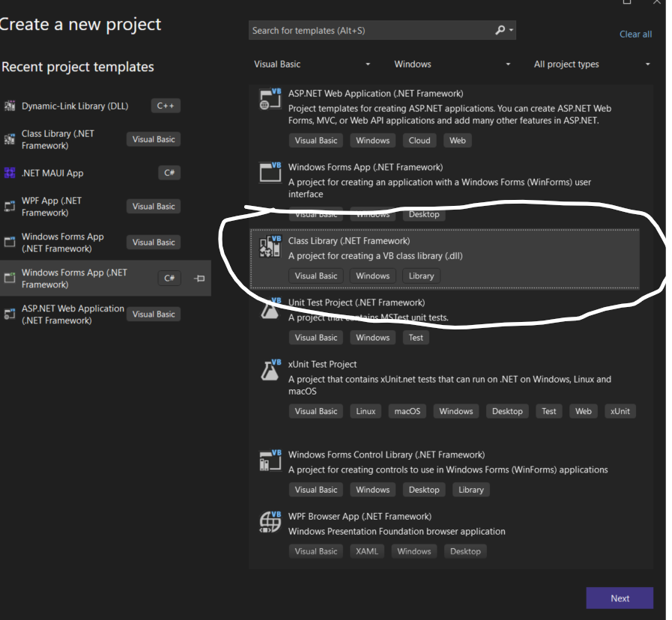Click the macOS tag under xUnit Test Project
This screenshot has height=620, width=672.
tap(407, 411)
